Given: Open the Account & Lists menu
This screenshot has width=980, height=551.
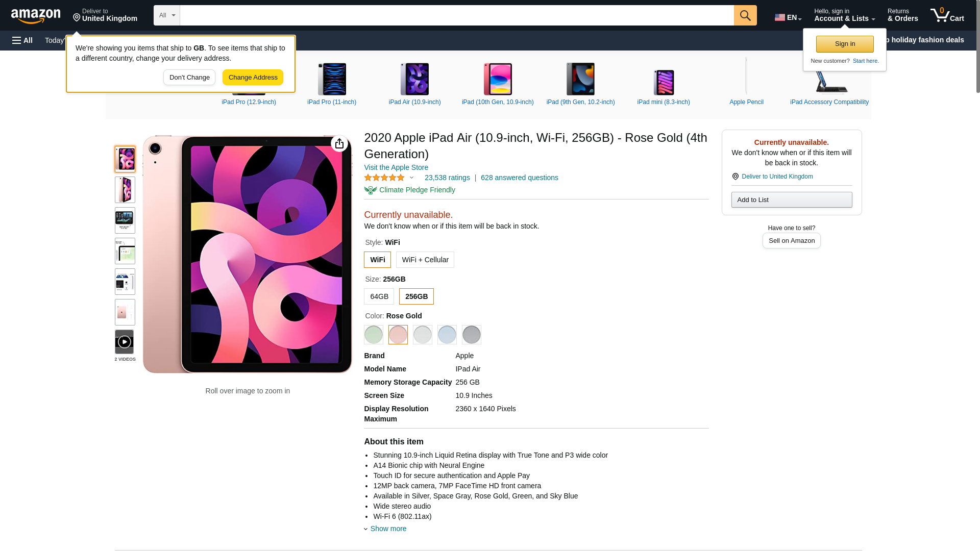Looking at the screenshot, I should coord(844,15).
